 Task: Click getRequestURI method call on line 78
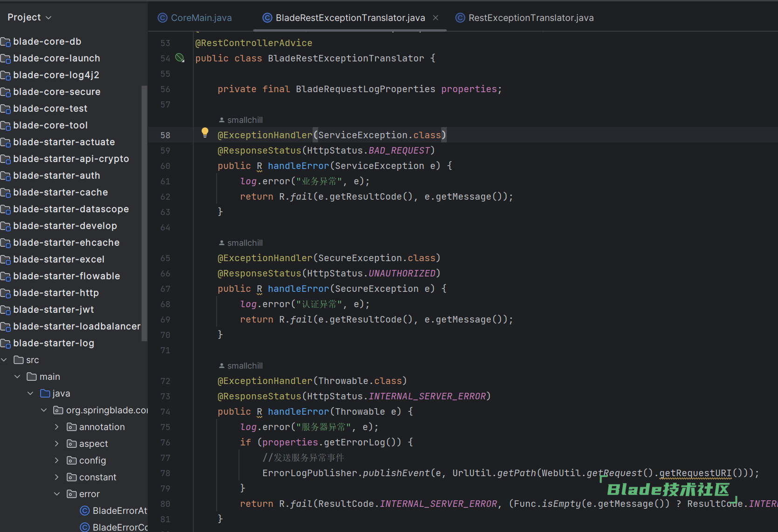[695, 473]
